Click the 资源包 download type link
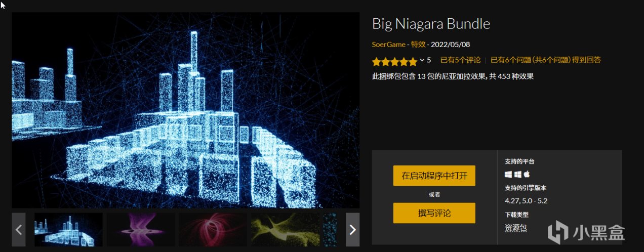 click(x=516, y=228)
